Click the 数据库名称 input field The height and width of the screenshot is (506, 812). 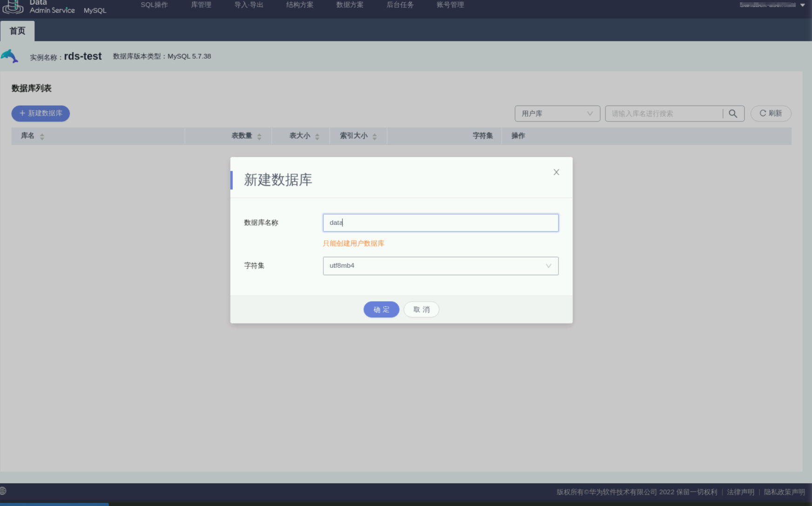441,223
